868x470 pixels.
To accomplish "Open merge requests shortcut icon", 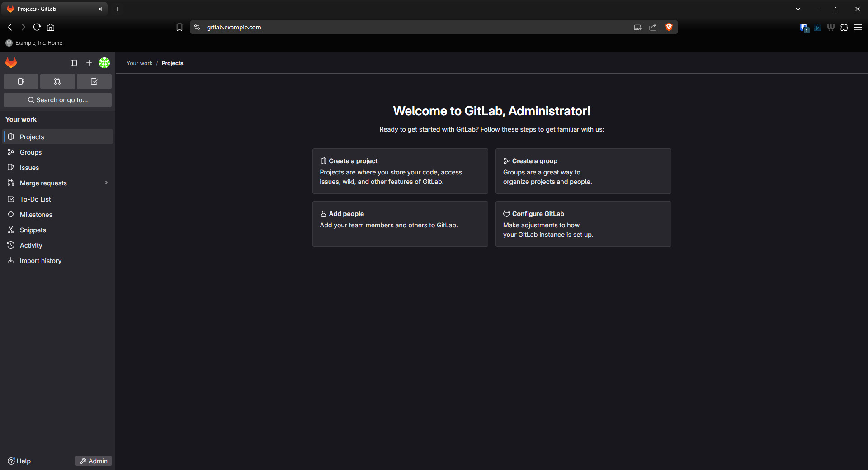I will tap(57, 81).
